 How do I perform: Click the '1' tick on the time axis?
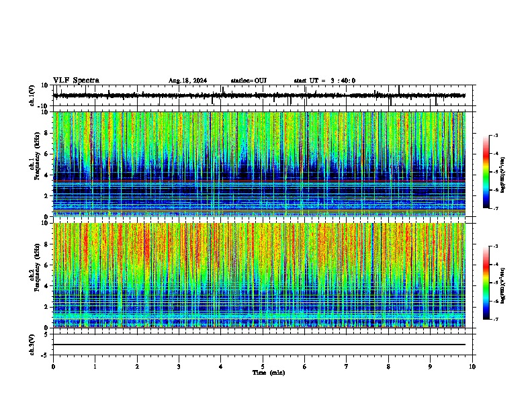[x=95, y=367]
